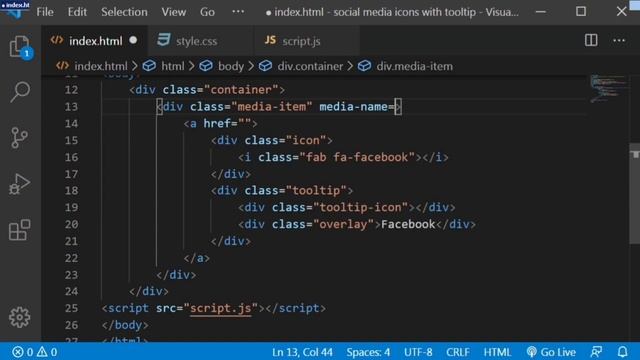Click the split editor right icon
Image resolution: width=640 pixels, height=360 pixels.
tap(591, 40)
